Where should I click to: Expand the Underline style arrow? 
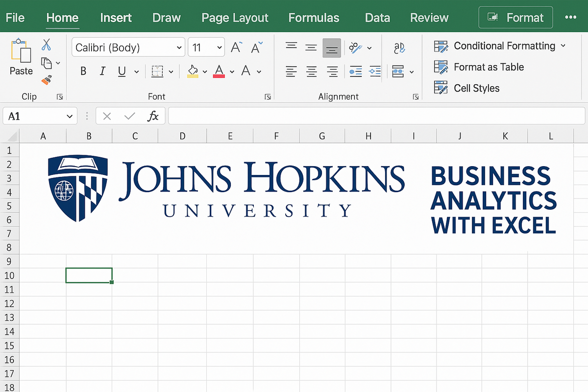136,72
